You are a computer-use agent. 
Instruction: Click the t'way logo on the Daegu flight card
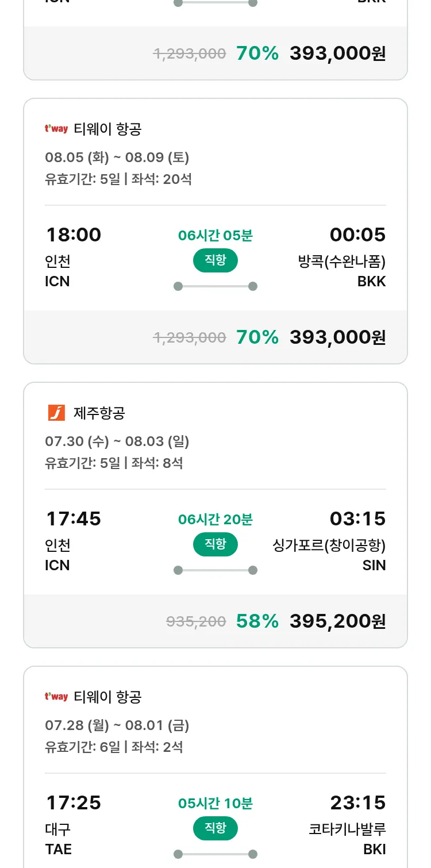point(56,697)
